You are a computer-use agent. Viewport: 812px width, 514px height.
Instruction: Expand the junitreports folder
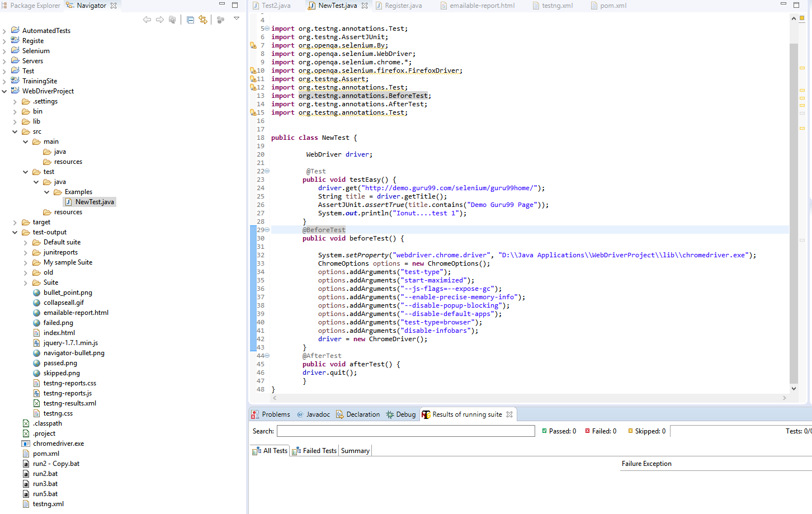pyautogui.click(x=26, y=252)
